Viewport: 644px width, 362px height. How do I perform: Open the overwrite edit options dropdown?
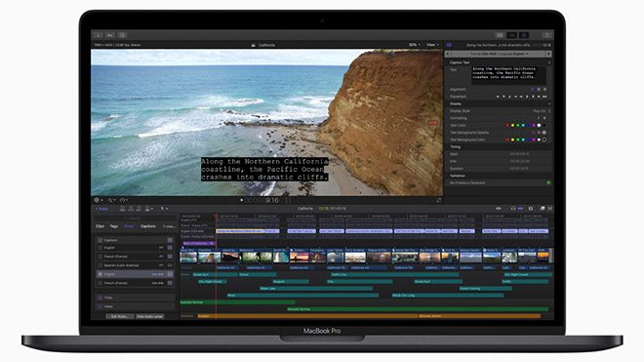(148, 209)
